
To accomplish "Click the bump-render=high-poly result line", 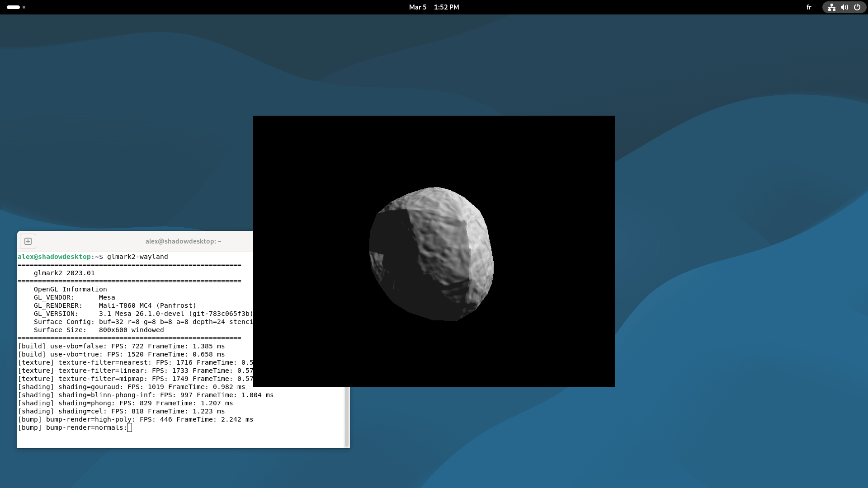I will coord(136,419).
